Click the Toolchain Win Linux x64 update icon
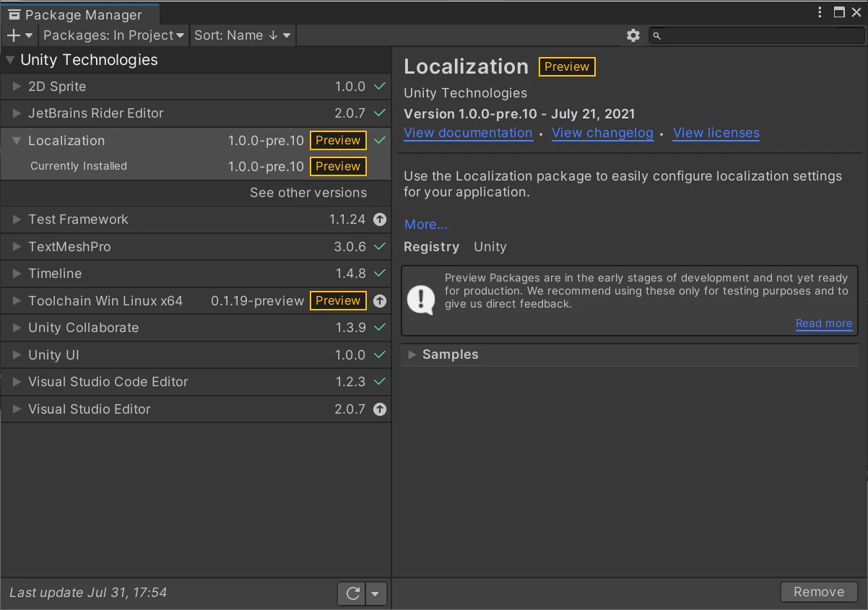Image resolution: width=868 pixels, height=610 pixels. [x=380, y=301]
